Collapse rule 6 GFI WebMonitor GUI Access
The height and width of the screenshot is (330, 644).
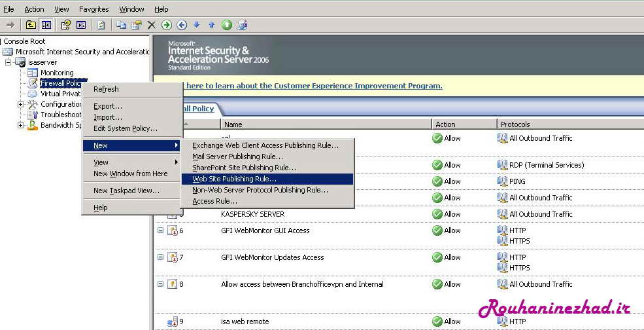pos(161,230)
